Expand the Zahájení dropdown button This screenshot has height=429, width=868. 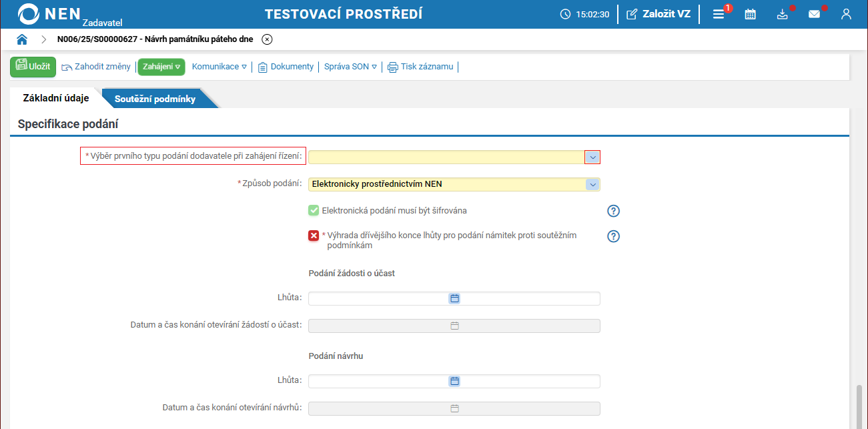pos(161,67)
